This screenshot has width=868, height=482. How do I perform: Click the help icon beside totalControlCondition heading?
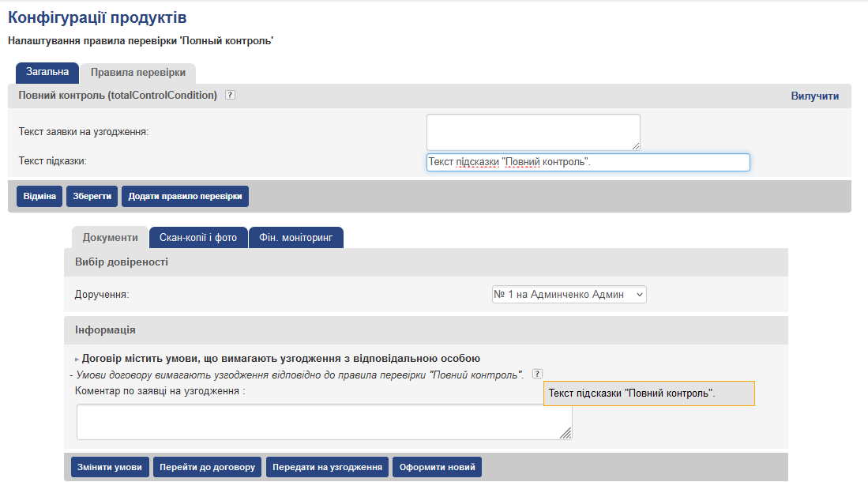tap(230, 96)
